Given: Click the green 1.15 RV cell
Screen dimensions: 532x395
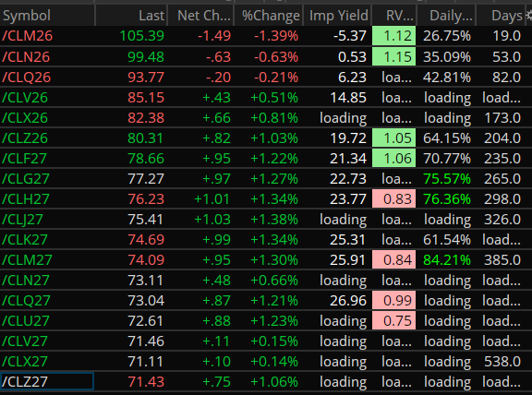Looking at the screenshot, I should click(x=393, y=56).
